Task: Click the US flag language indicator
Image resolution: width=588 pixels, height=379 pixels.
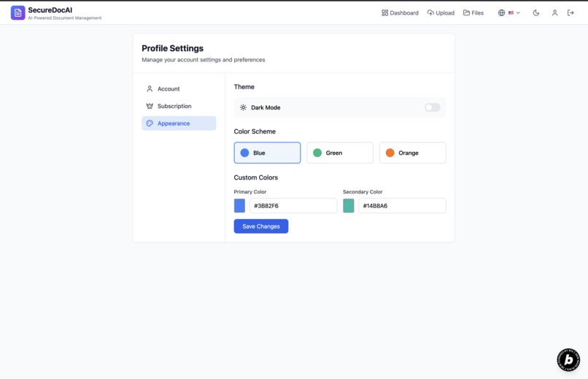Action: [x=511, y=12]
